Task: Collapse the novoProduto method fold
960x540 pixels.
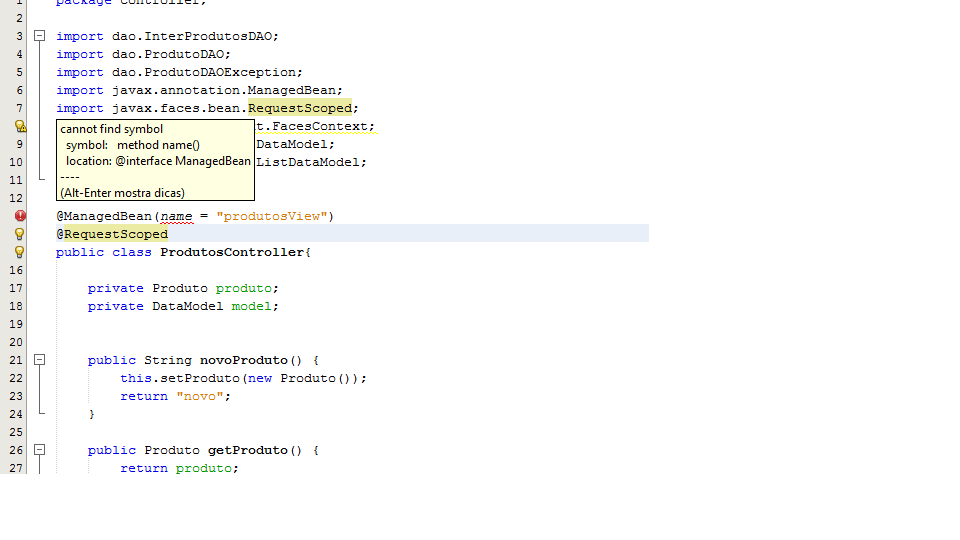Action: click(40, 360)
